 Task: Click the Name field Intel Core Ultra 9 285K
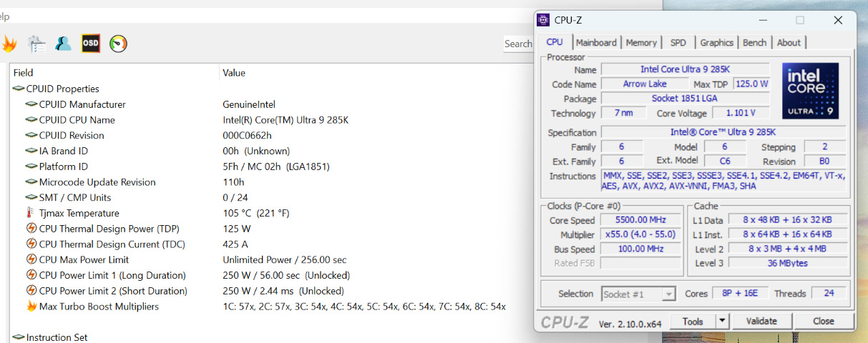(685, 69)
